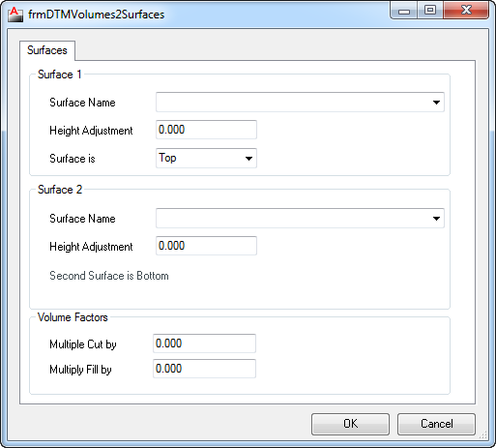Close the dialog with the red X
Screen dimensions: 496x448
(466, 11)
